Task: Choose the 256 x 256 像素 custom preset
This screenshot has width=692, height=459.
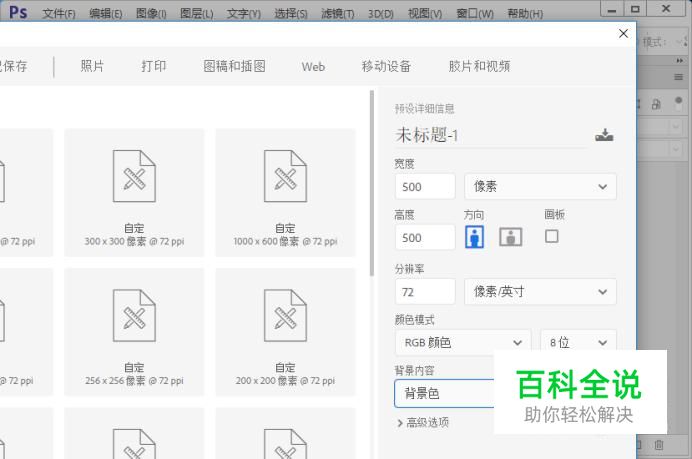Action: 134,332
